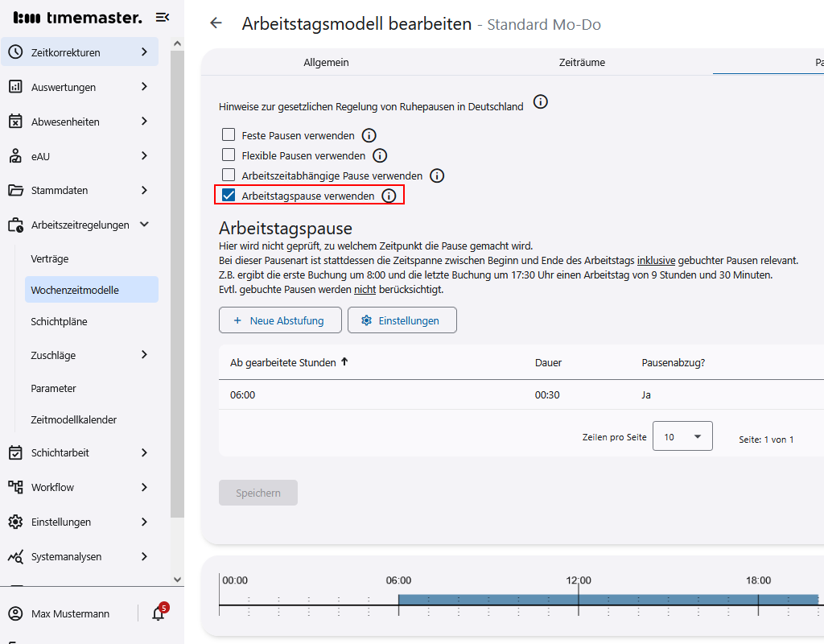Image resolution: width=824 pixels, height=644 pixels.
Task: Open the Allgemein tab
Action: tap(326, 62)
